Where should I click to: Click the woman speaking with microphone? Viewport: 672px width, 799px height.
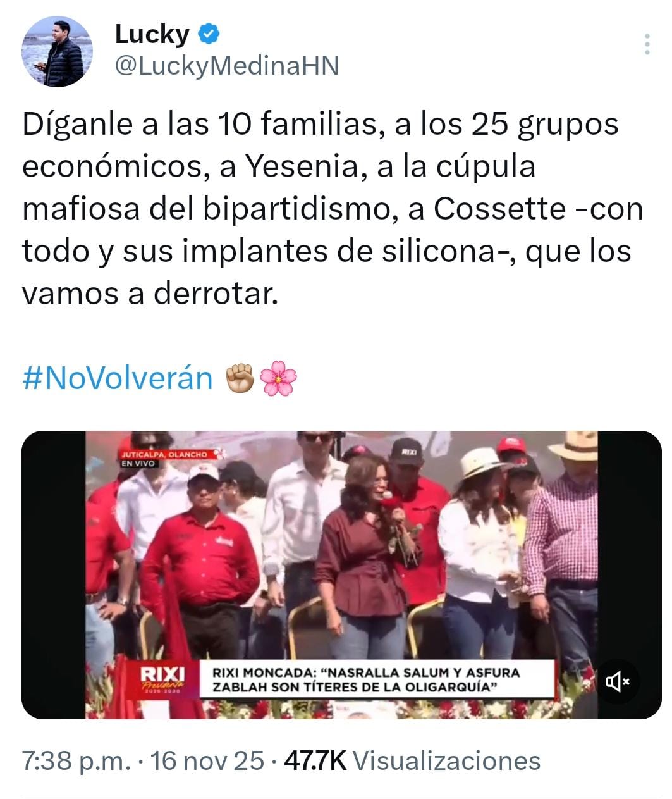(x=363, y=557)
